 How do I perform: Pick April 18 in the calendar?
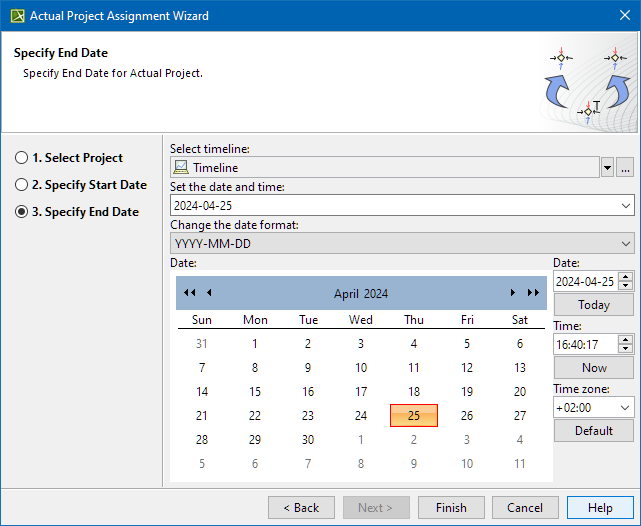414,392
